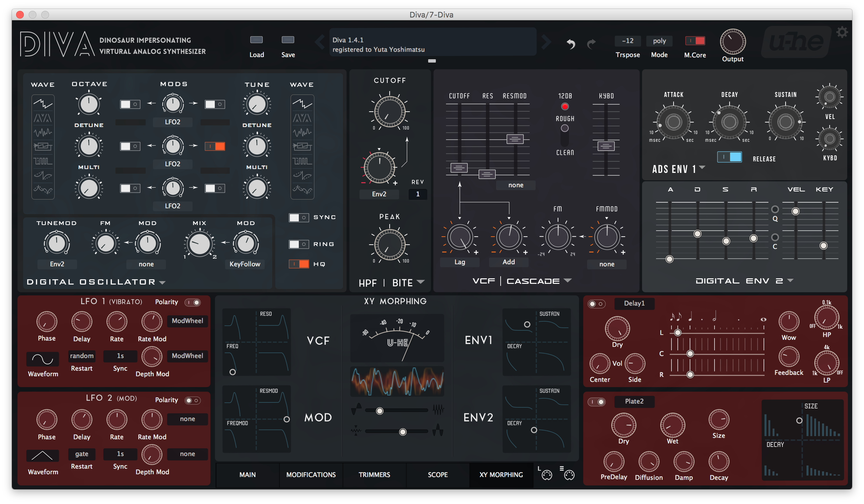This screenshot has height=504, width=864.
Task: Open the Delay1 effect selector
Action: [x=634, y=303]
